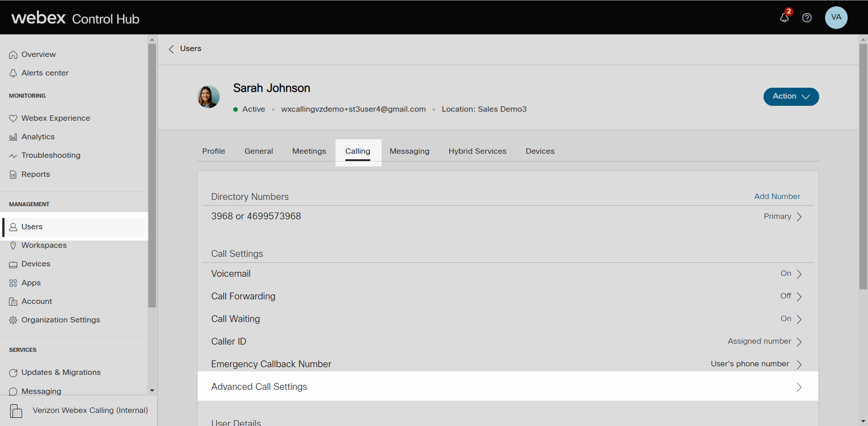Open the Call Forwarding row

508,296
